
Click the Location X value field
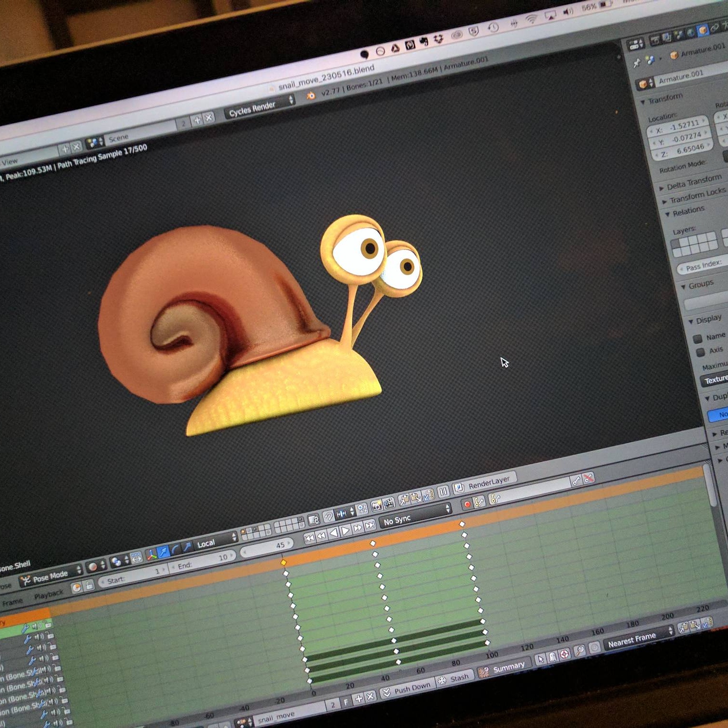pos(678,127)
